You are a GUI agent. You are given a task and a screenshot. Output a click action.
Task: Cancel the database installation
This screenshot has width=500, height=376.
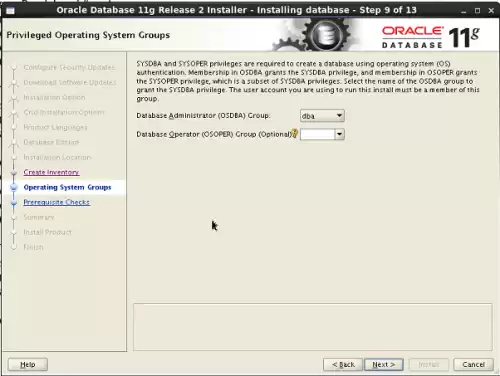[473, 364]
